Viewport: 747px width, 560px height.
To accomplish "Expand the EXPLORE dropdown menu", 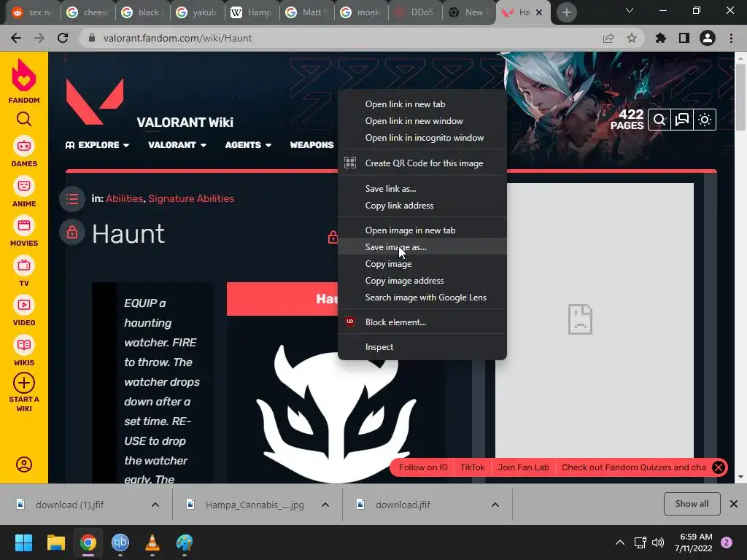I will (x=97, y=145).
